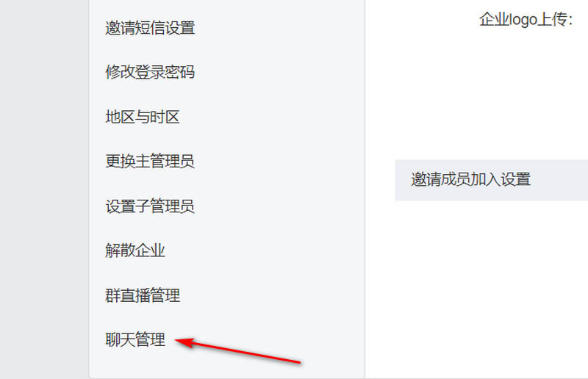This screenshot has height=379, width=588.
Task: Click the gray bar beside 邀请成员加入设置 text
Action: tap(559, 180)
